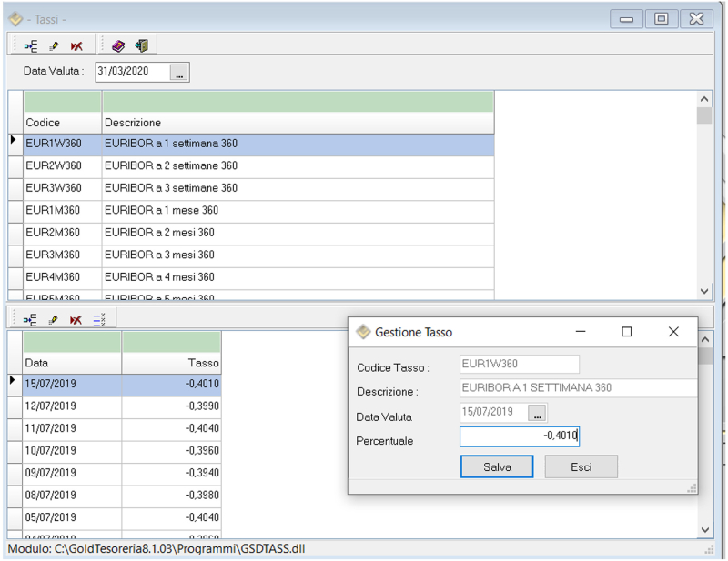Click insert record icon in top toolbar
This screenshot has height=561, width=728.
[x=30, y=45]
